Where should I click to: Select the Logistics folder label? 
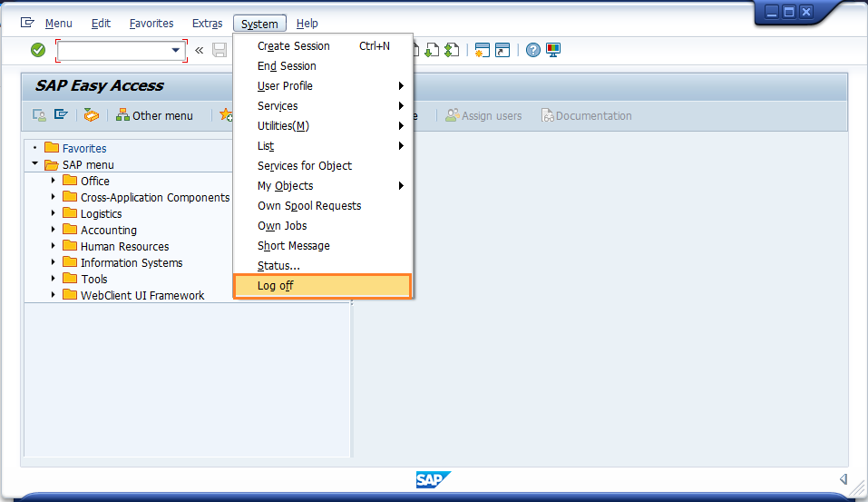(102, 214)
